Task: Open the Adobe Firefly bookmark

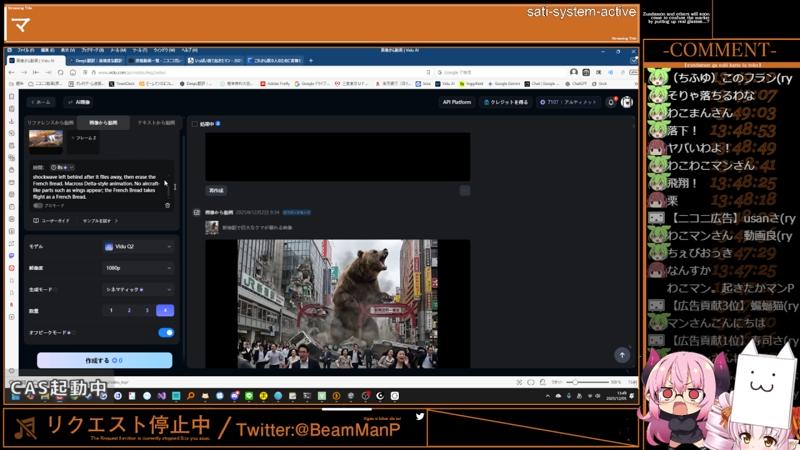Action: coord(275,84)
